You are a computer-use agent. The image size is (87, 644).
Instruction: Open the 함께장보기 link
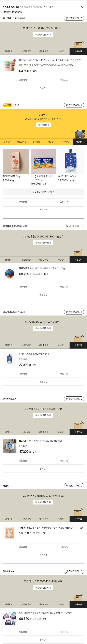point(48,7)
